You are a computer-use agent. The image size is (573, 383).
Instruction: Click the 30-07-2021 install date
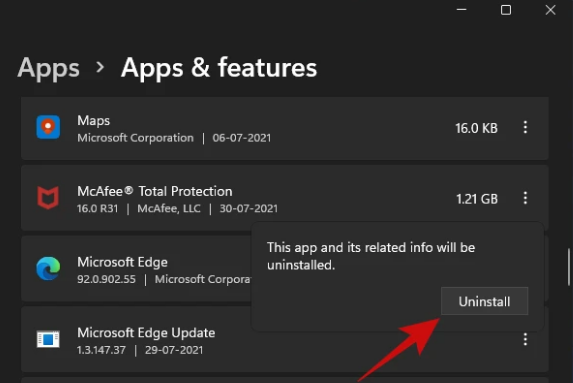coord(248,208)
